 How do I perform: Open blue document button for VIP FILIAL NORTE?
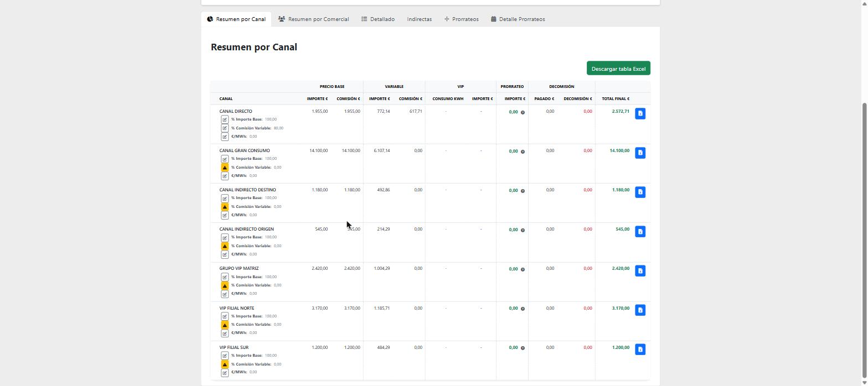[640, 310]
